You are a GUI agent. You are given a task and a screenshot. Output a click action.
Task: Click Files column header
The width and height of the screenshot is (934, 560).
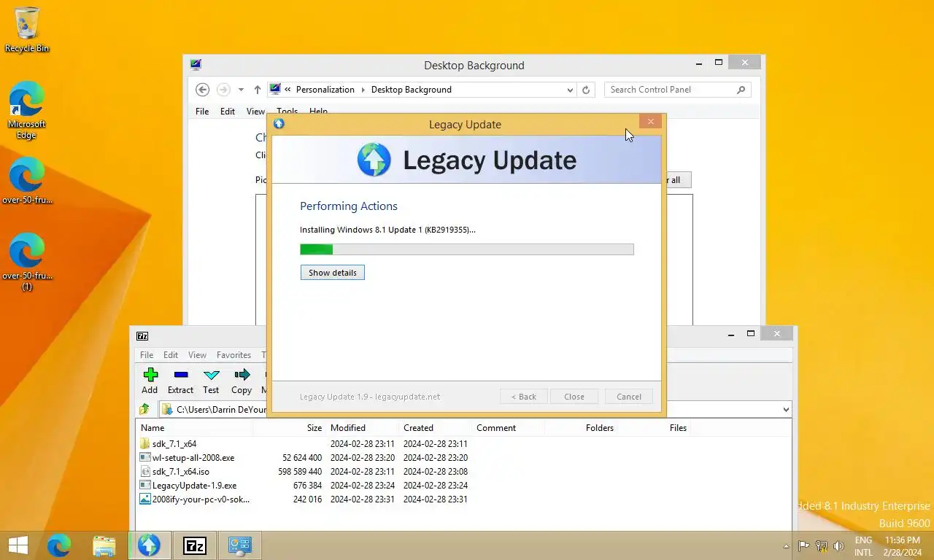pos(655,428)
